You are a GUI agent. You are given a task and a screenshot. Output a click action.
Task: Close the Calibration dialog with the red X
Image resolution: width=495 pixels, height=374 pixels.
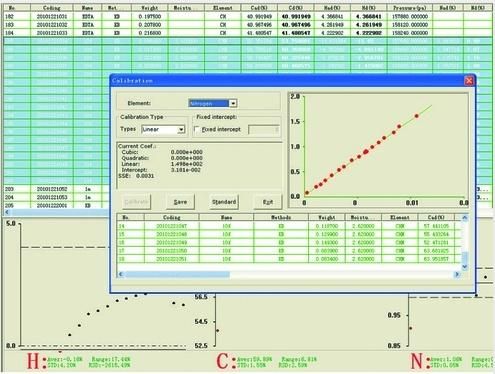tap(469, 81)
